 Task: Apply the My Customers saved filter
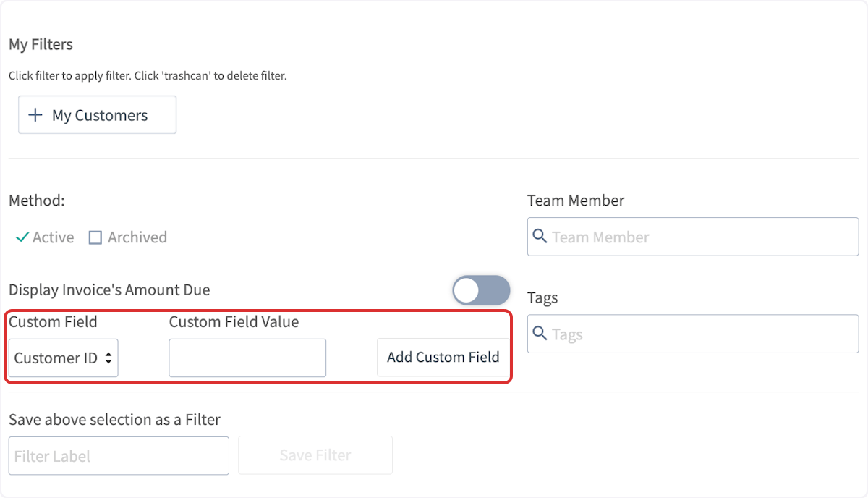pos(97,115)
